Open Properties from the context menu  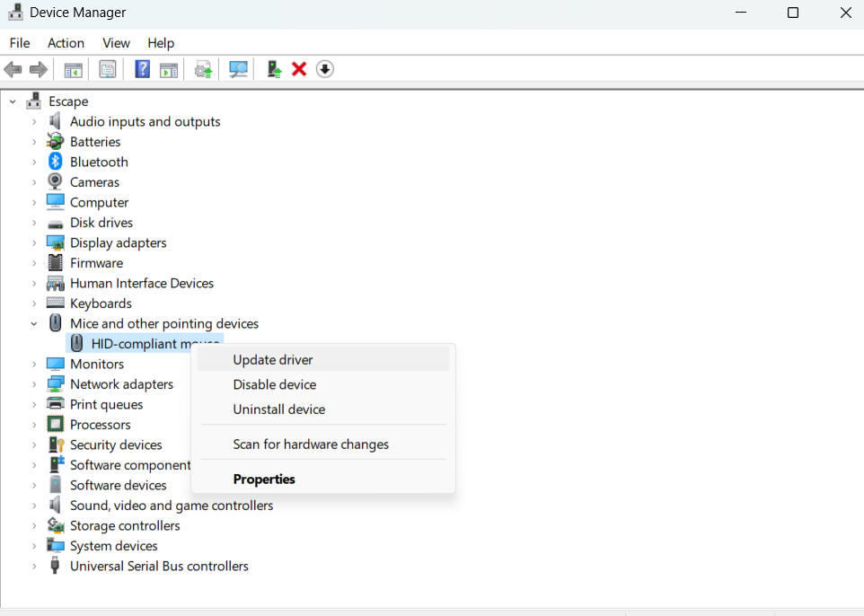pos(264,479)
